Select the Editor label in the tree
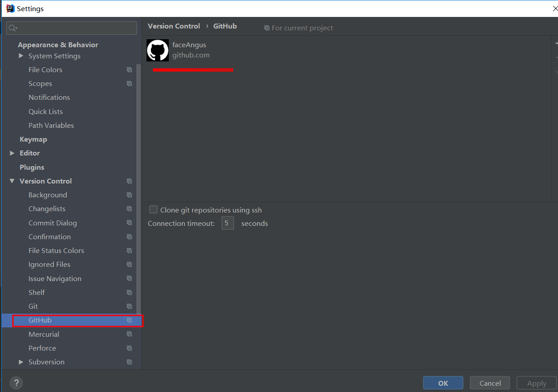 click(30, 153)
